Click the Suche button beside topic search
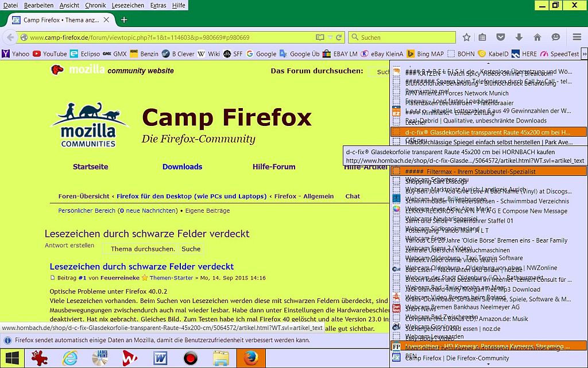 click(191, 249)
